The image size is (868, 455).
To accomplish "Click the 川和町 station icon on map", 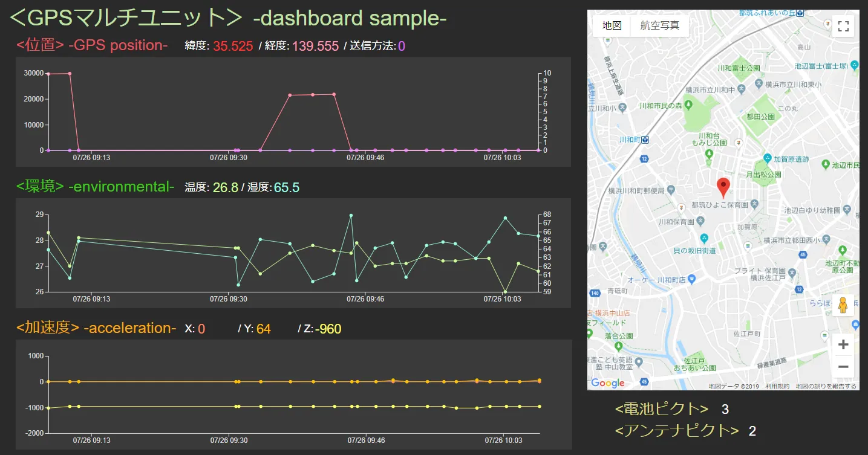I will click(645, 140).
